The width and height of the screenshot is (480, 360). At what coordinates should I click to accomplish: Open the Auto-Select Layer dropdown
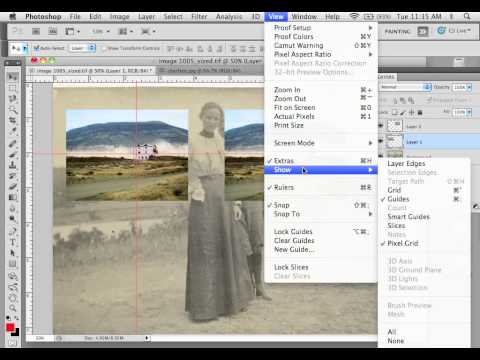83,48
